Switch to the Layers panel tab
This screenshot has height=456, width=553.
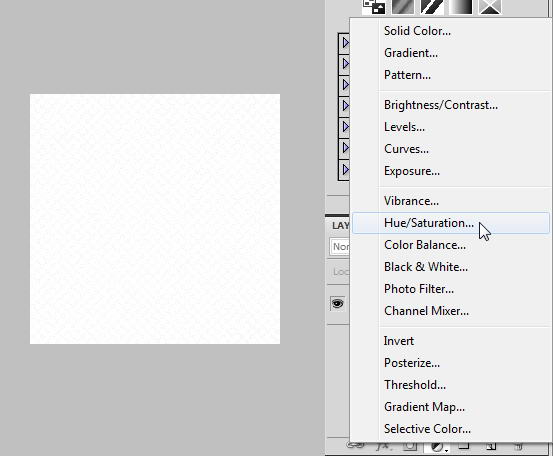[x=341, y=226]
